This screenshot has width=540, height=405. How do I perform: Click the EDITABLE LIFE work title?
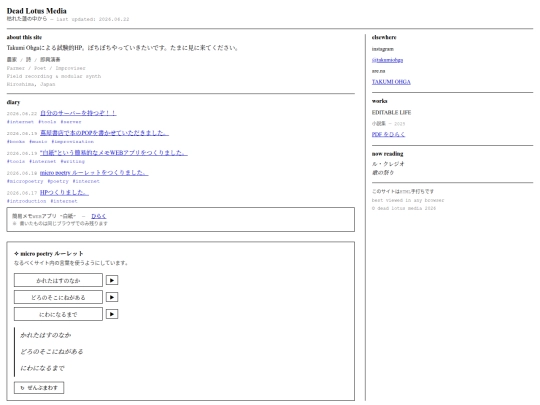pyautogui.click(x=391, y=113)
